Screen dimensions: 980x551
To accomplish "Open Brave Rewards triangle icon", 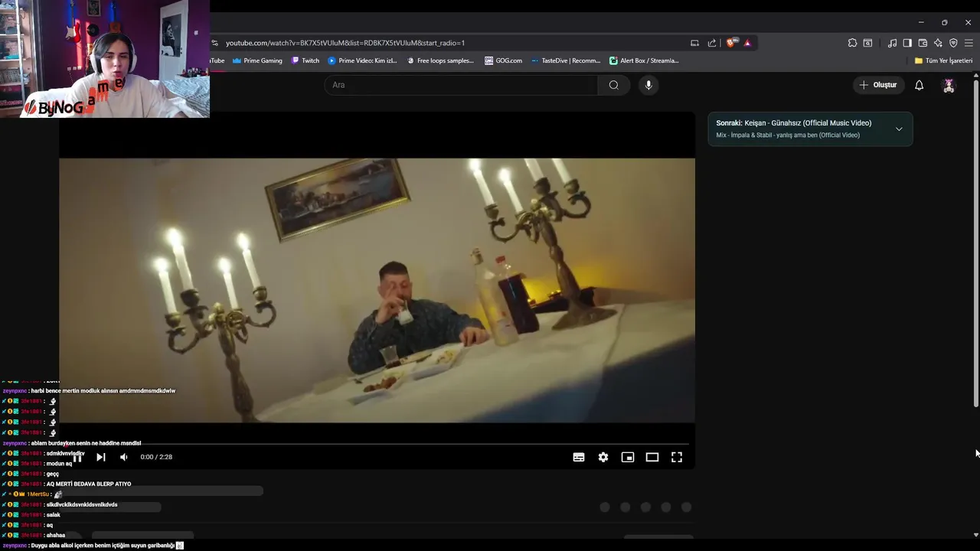I will coord(747,43).
